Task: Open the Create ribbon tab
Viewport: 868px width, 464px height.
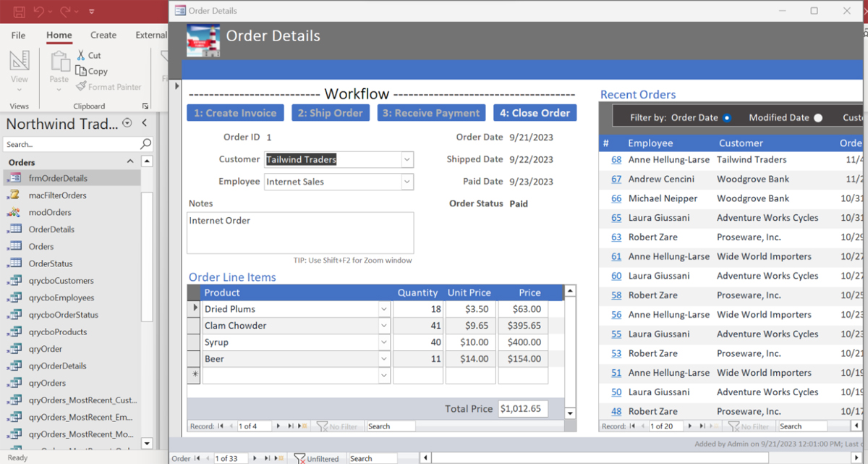Action: pos(103,35)
